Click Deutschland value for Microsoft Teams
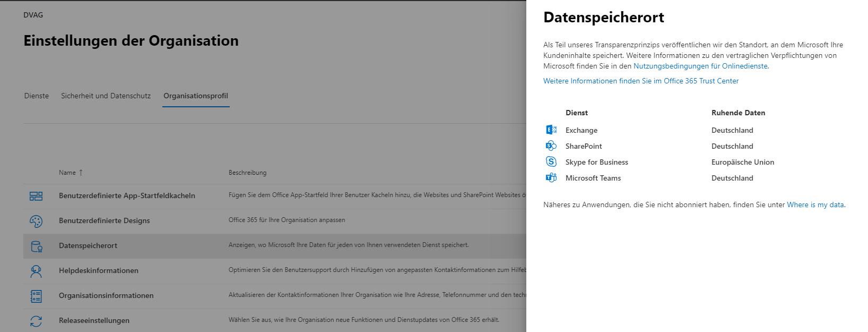The image size is (868, 332). coord(732,178)
